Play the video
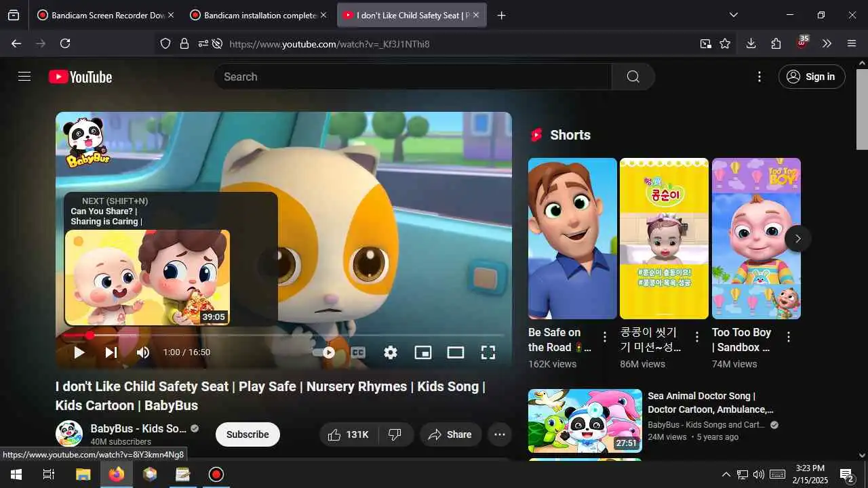Screen dimensions: 868x488 point(79,352)
